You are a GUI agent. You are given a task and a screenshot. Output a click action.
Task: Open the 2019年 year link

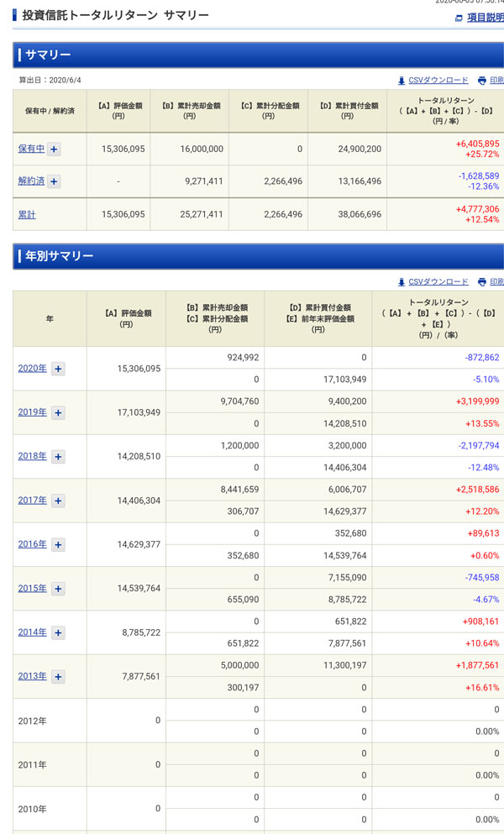(32, 412)
